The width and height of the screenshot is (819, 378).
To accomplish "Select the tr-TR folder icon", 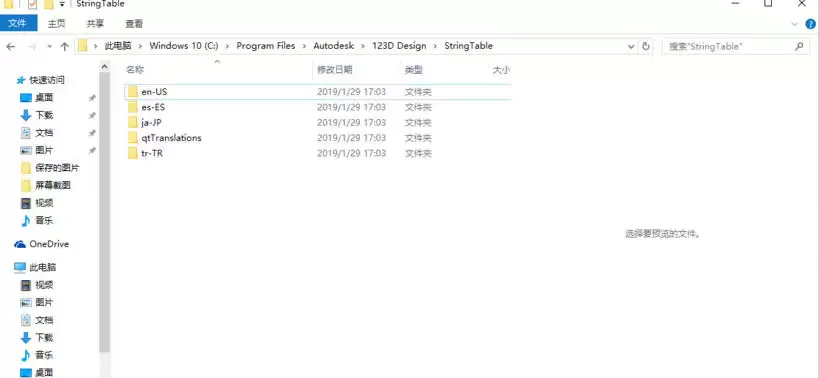I will coord(132,153).
